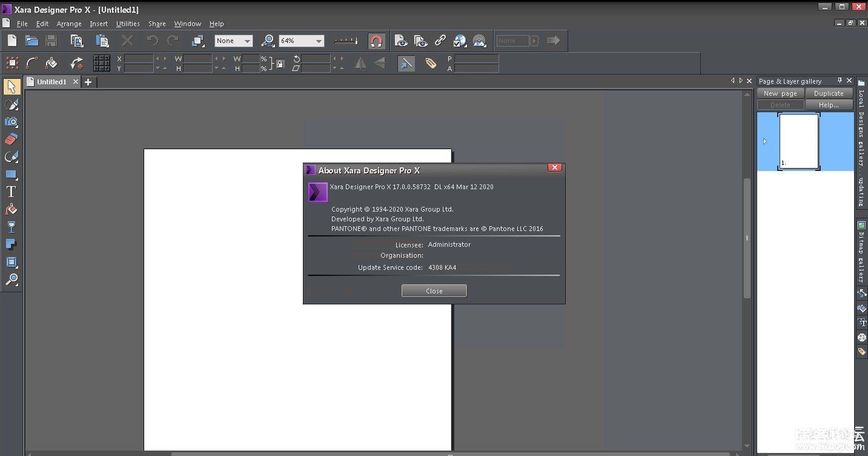Select the Fill bucket tool
868x456 pixels.
click(x=11, y=210)
